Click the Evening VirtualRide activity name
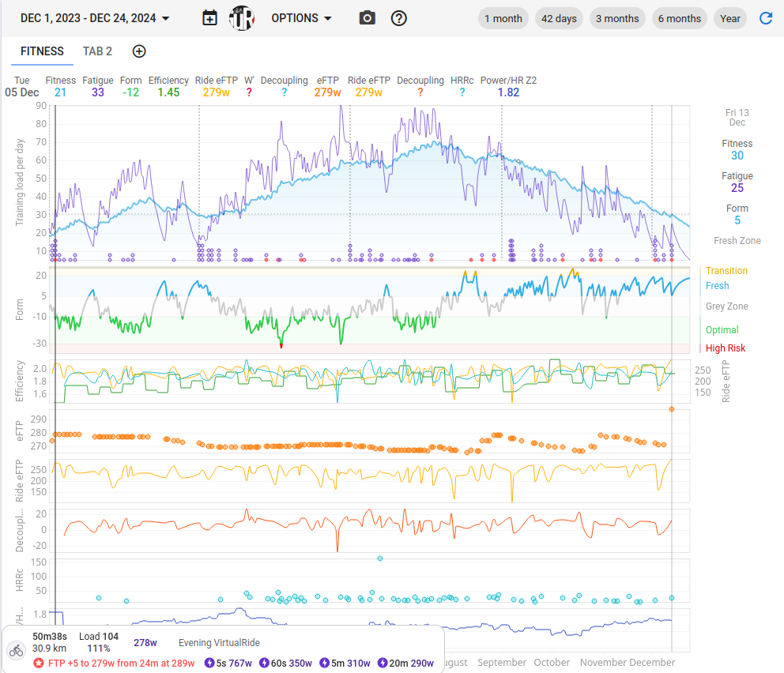 219,643
